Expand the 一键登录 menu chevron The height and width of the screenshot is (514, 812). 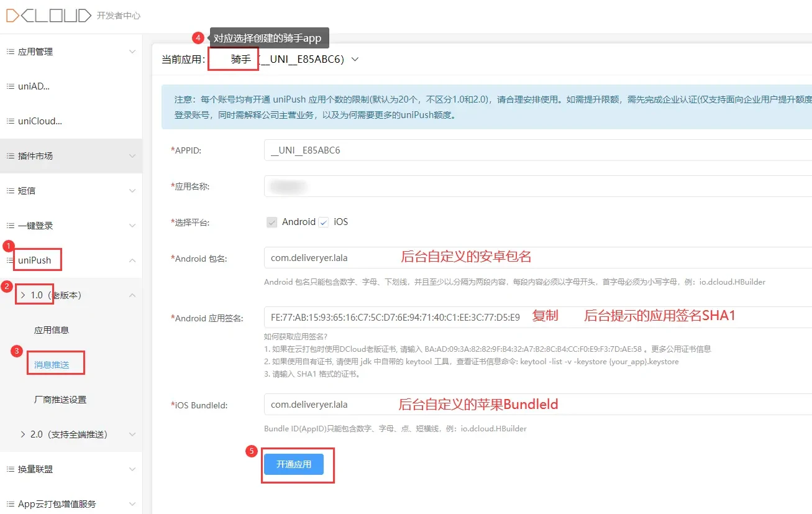point(132,226)
